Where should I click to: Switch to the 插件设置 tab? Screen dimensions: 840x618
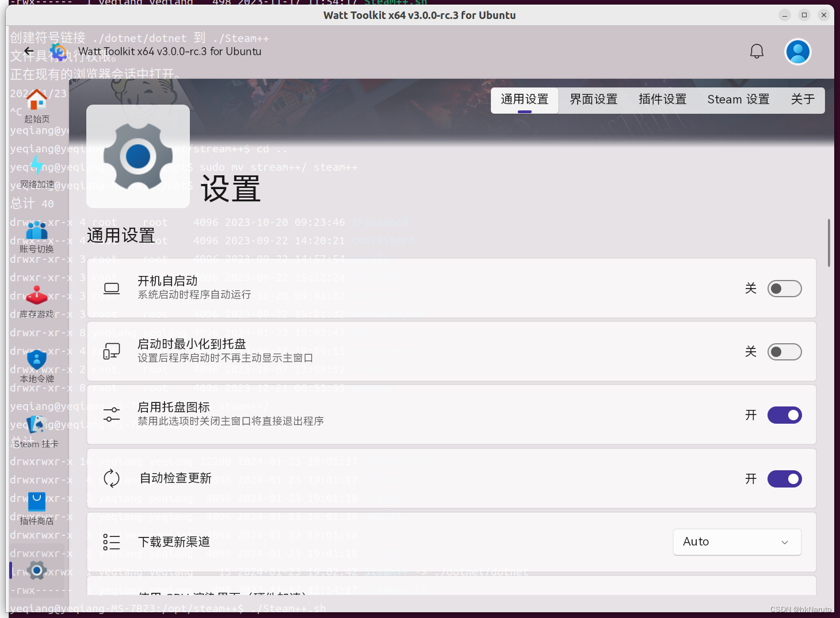[x=663, y=100]
